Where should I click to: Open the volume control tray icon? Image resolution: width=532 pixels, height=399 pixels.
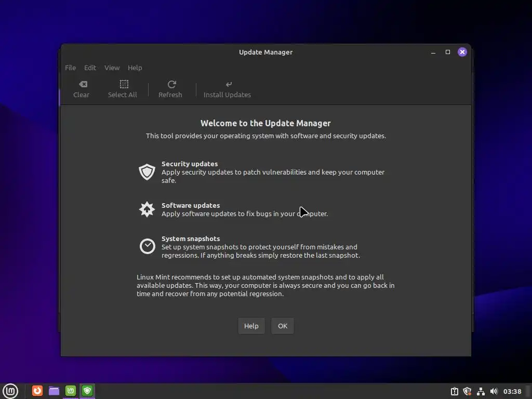(x=494, y=391)
